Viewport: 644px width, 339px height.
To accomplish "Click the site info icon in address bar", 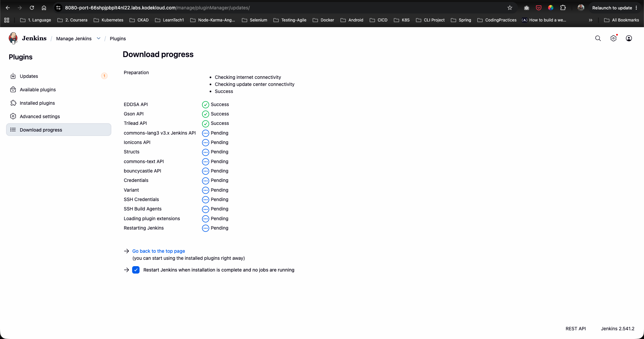I will click(58, 8).
